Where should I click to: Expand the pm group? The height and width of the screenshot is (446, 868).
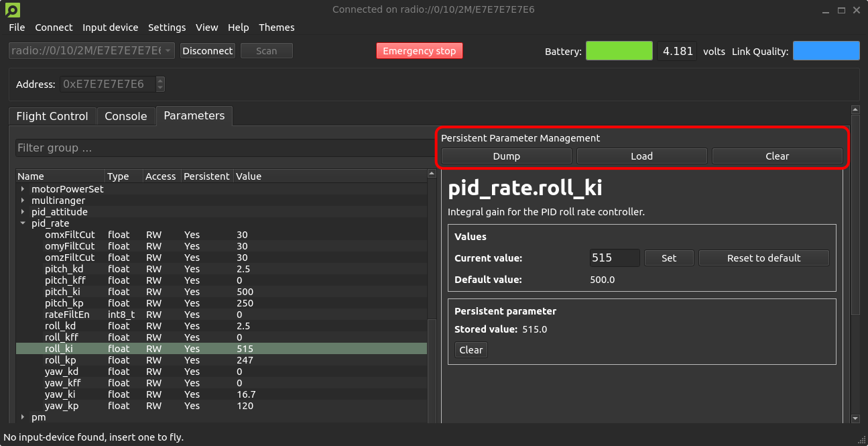coord(23,417)
